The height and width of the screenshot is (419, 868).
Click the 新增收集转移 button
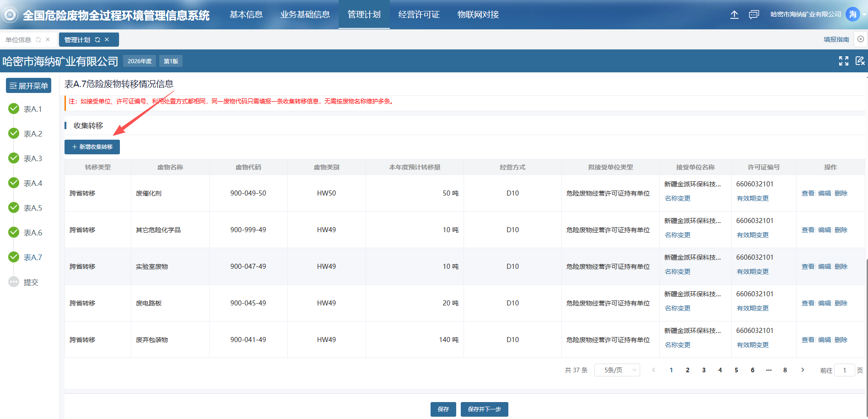(92, 147)
